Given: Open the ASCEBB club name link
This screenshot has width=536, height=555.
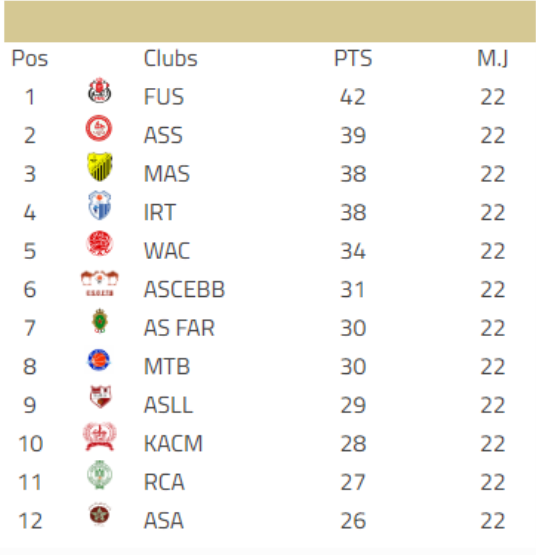Looking at the screenshot, I should point(184,289).
